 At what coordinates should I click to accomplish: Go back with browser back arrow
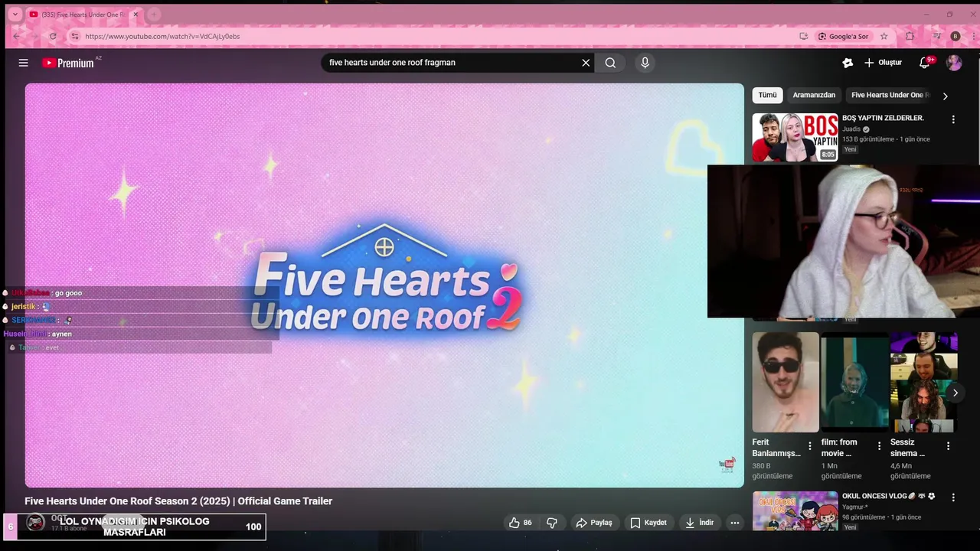coord(16,36)
